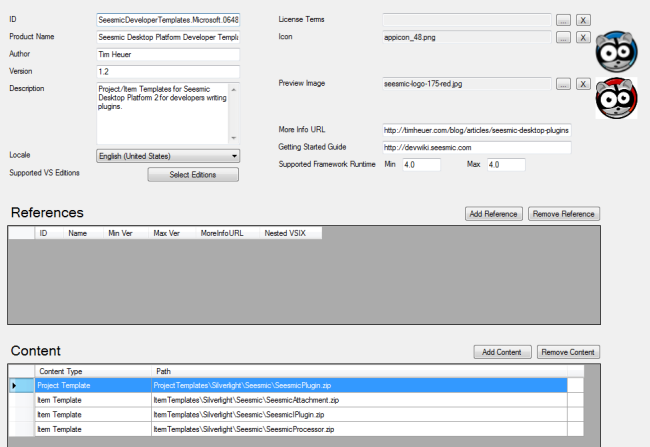Click the MoreInfoURL column header
This screenshot has height=447, width=650.
tap(227, 233)
